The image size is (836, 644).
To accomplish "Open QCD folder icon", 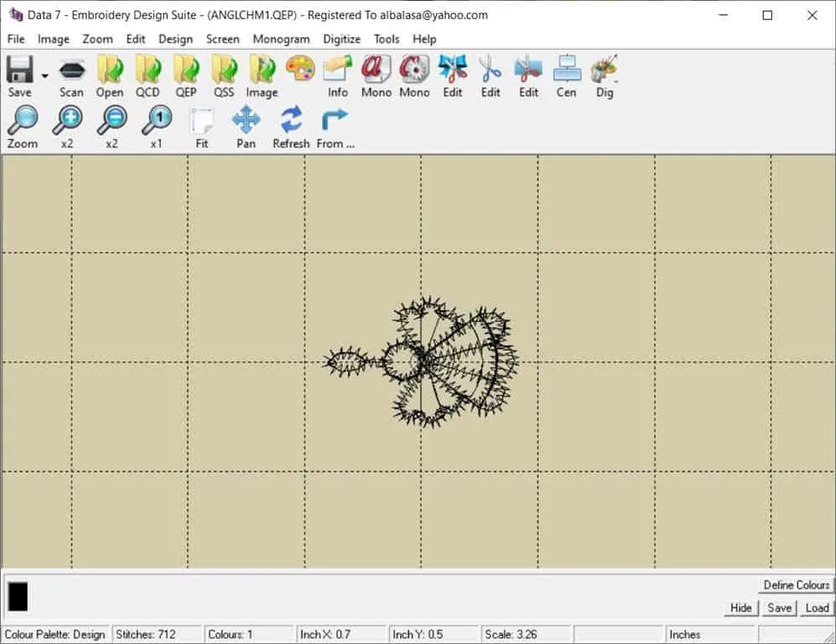I will coord(148,70).
